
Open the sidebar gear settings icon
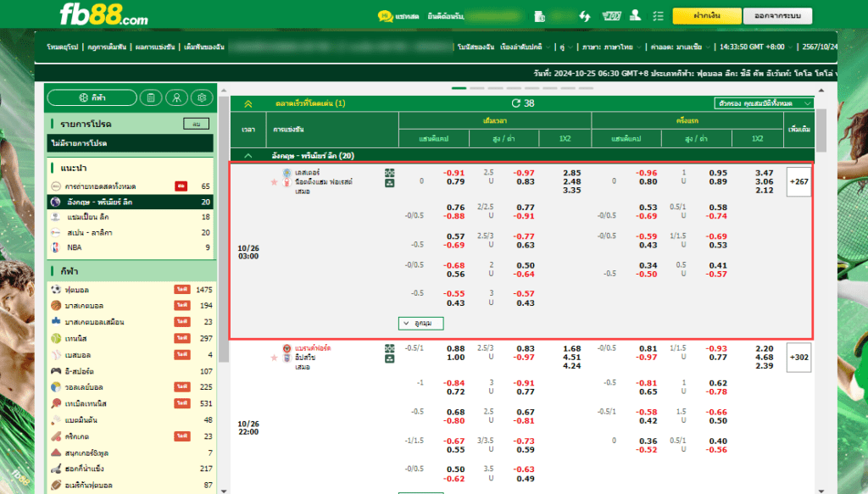tap(202, 98)
